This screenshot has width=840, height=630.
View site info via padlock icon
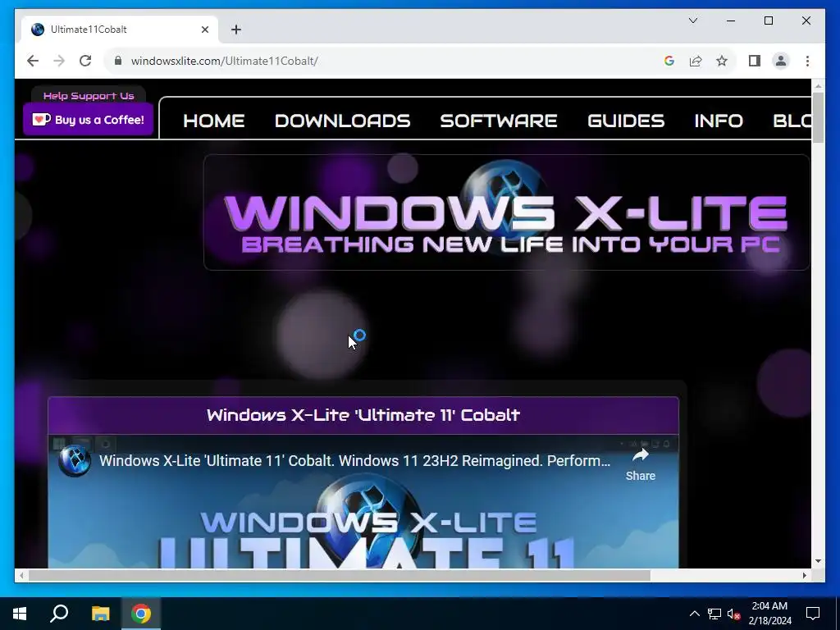pos(118,61)
